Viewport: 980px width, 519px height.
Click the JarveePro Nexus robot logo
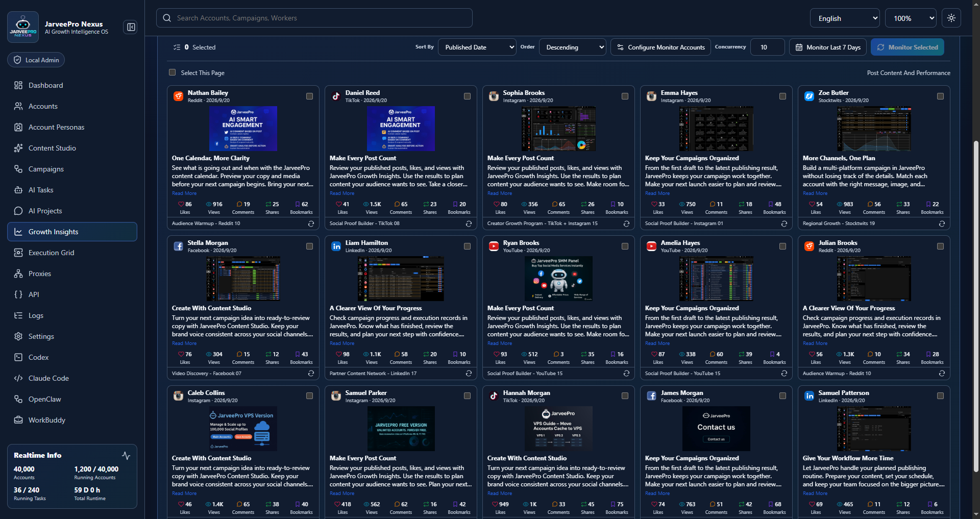[x=23, y=27]
